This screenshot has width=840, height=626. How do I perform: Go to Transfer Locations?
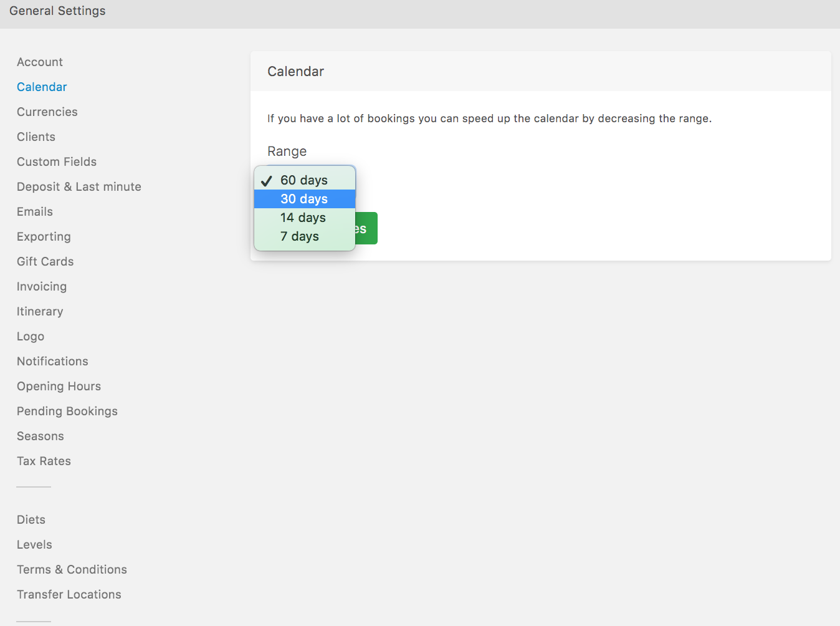[x=69, y=594]
